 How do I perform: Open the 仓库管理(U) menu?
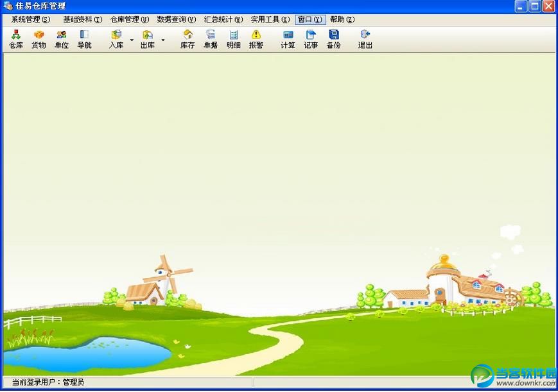130,19
